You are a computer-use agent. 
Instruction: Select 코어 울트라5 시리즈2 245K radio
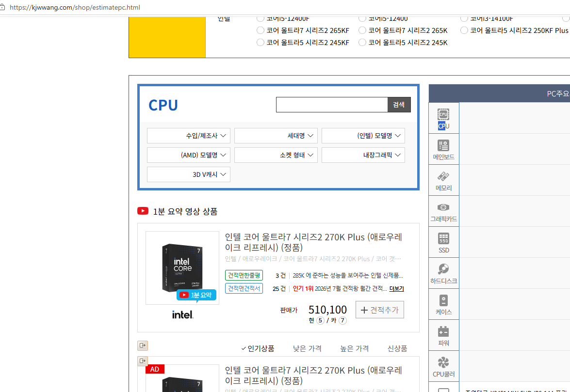tap(362, 43)
